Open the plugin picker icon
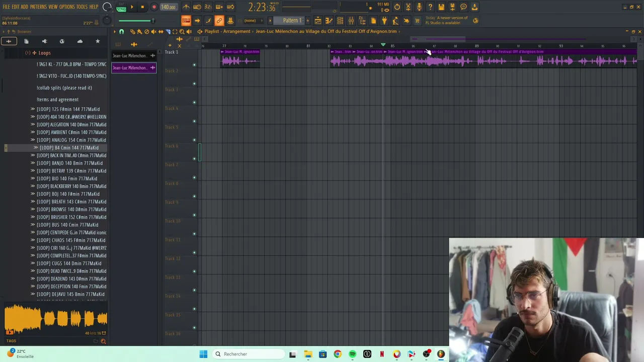The width and height of the screenshot is (644, 362). 384,21
